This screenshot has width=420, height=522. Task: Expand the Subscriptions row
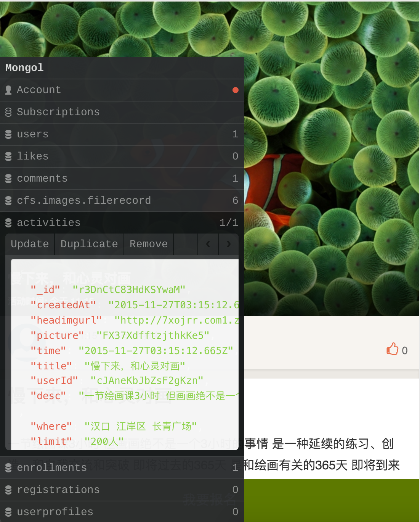pyautogui.click(x=122, y=112)
